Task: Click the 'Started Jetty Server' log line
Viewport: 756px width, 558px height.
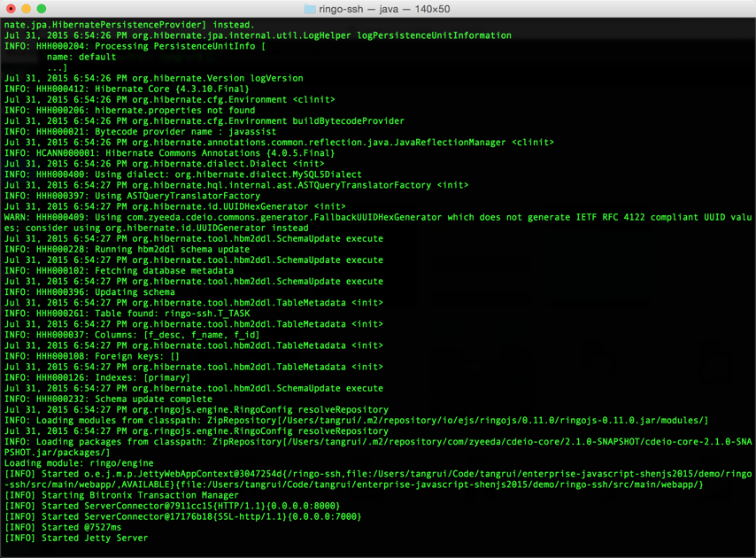Action: pos(76,538)
